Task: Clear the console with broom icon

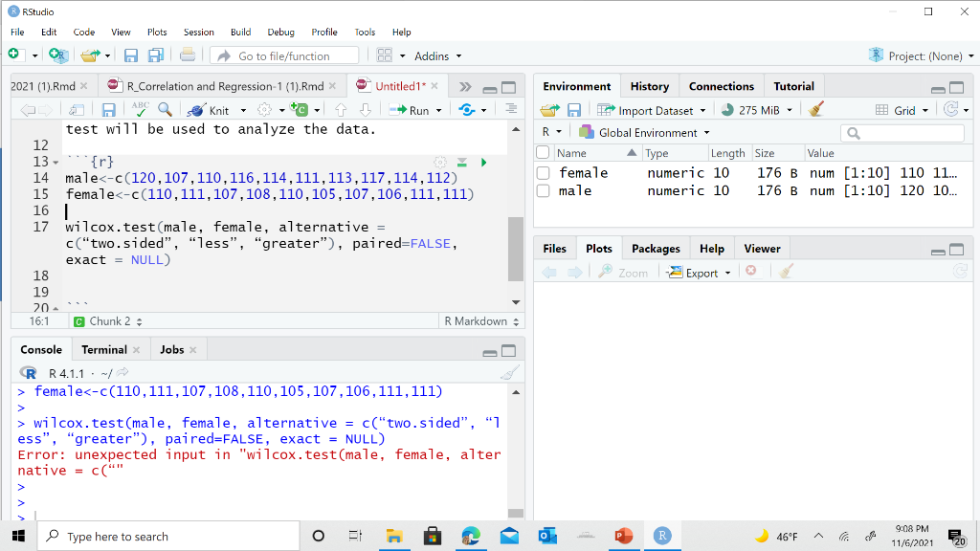Action: pyautogui.click(x=509, y=372)
